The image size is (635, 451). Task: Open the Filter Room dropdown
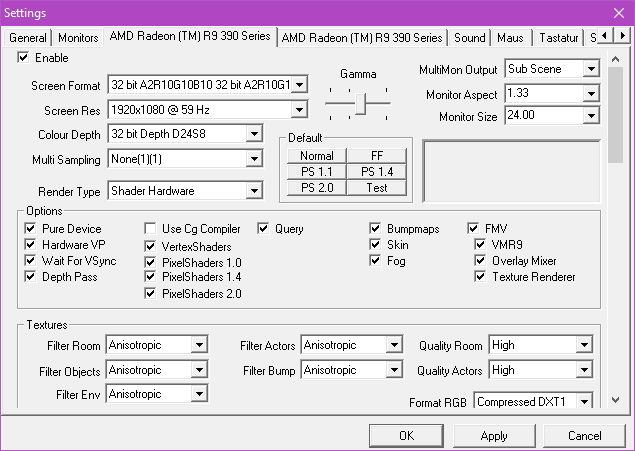(x=199, y=345)
